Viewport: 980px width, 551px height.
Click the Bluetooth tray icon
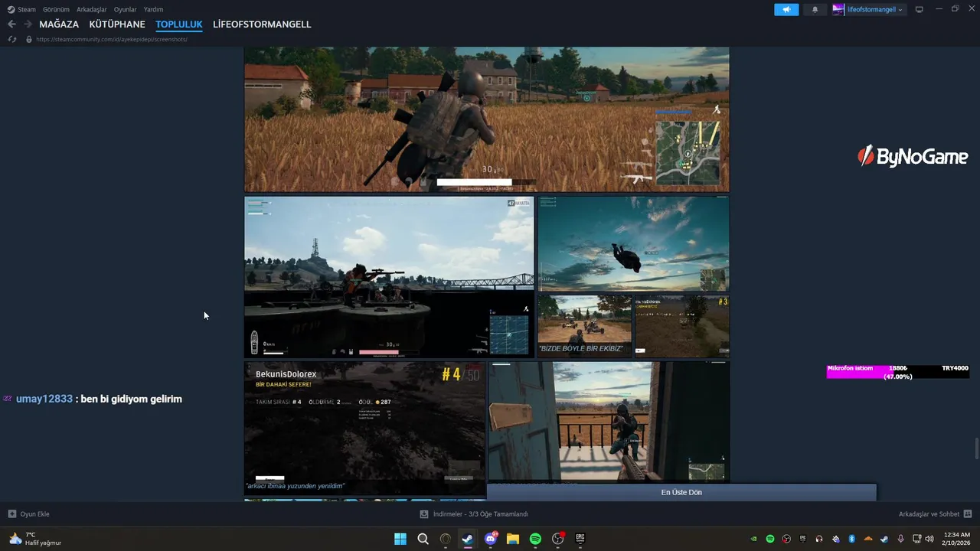click(x=851, y=539)
